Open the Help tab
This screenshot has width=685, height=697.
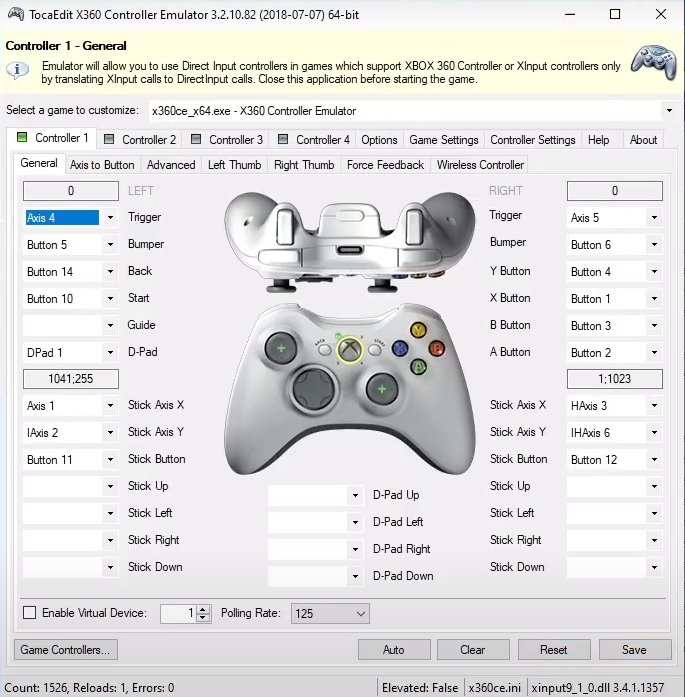598,140
